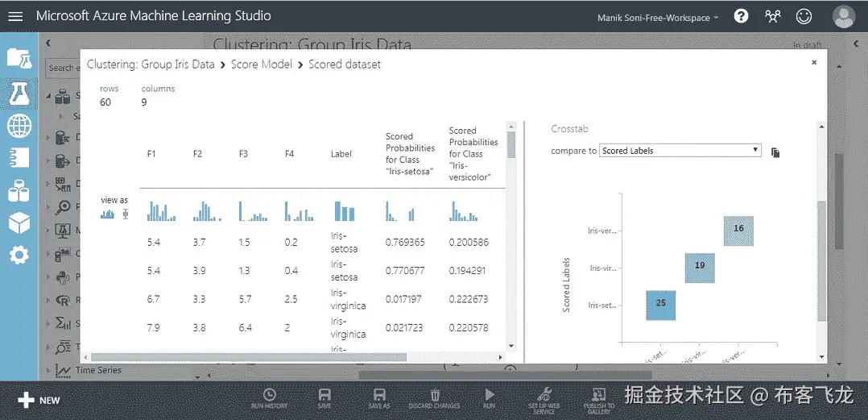The width and height of the screenshot is (868, 420).
Task: Click the cell value 0.222673
Action: tap(469, 299)
